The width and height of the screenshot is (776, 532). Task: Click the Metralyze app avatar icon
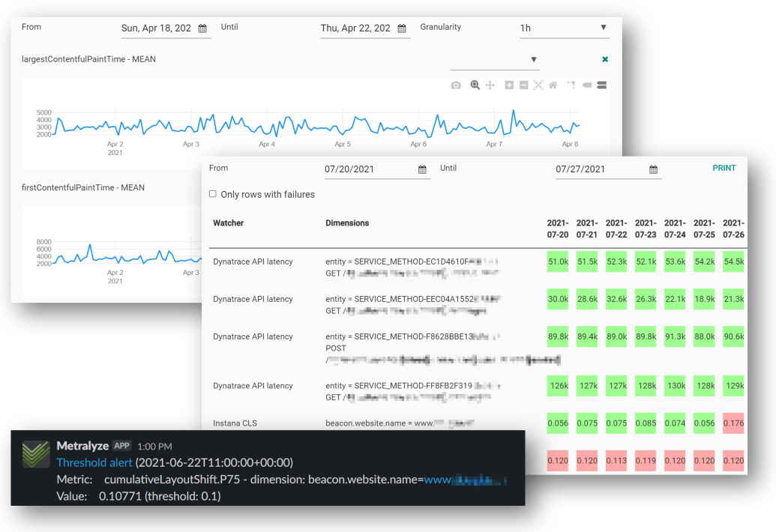tap(36, 454)
